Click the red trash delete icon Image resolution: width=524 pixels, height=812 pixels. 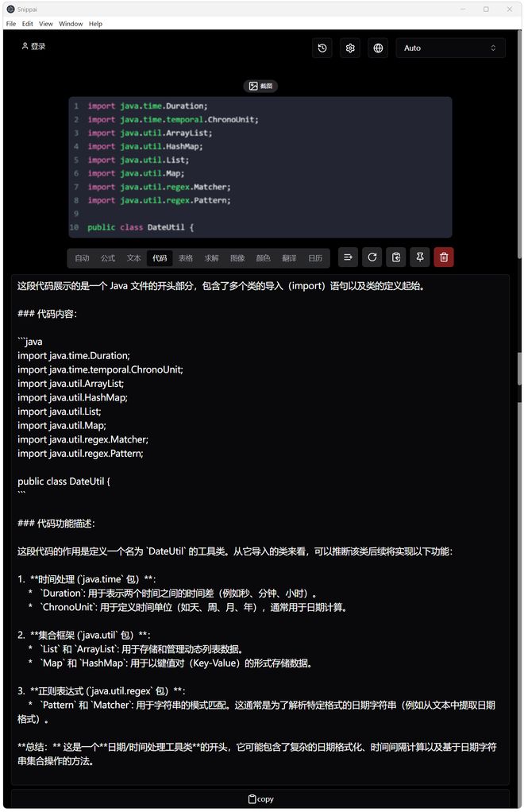pyautogui.click(x=444, y=257)
